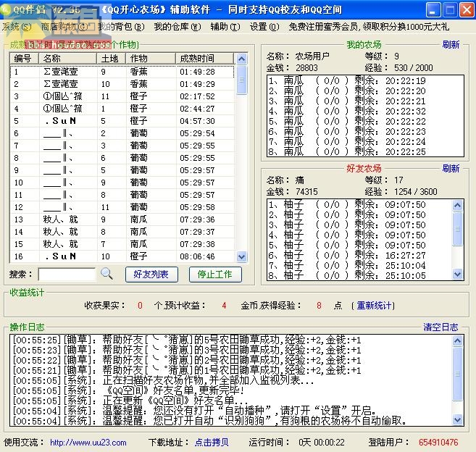Select row 3 橙子 at 02:17:52

[122, 96]
